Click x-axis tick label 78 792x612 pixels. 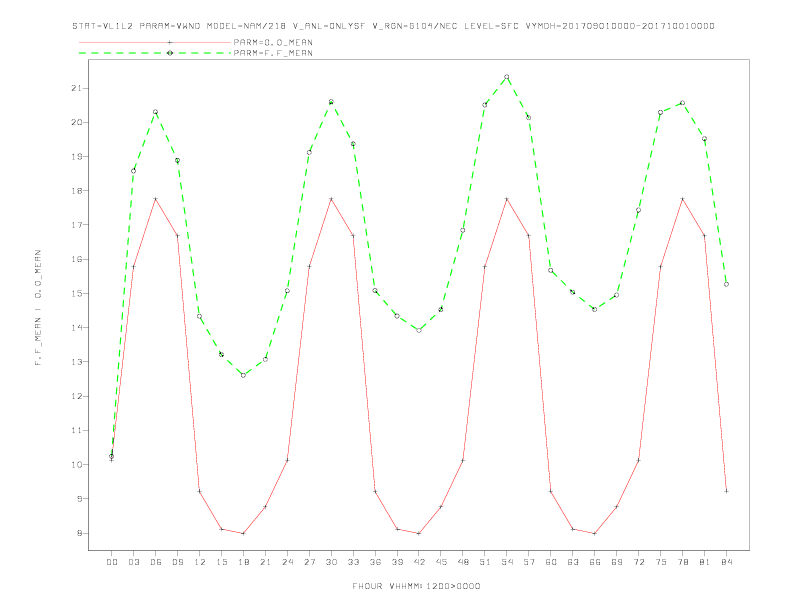click(683, 562)
